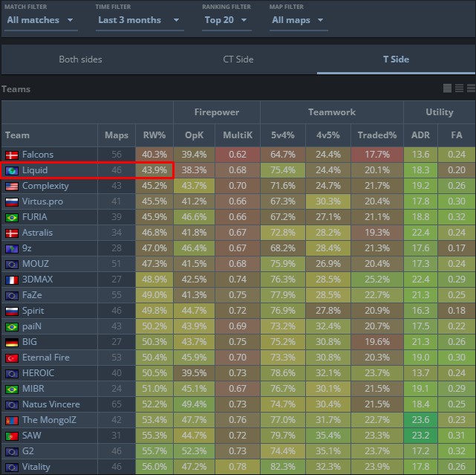The image size is (476, 475).
Task: Open the Falcons team link
Action: click(x=38, y=155)
